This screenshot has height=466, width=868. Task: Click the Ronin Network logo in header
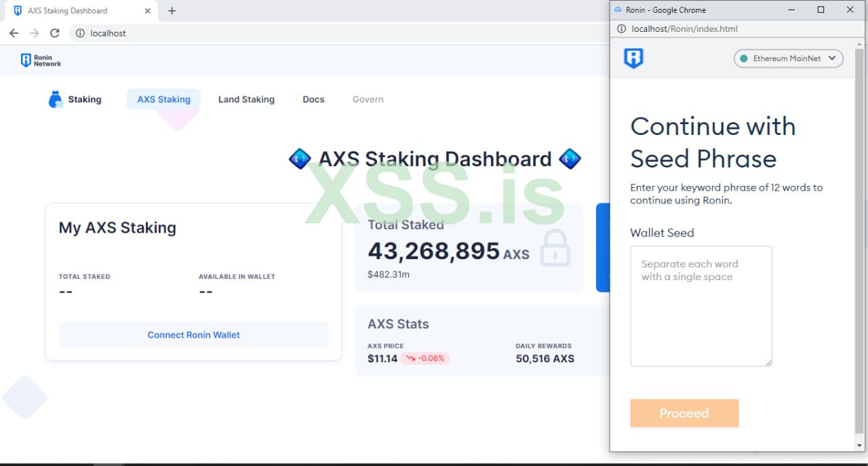pos(41,60)
